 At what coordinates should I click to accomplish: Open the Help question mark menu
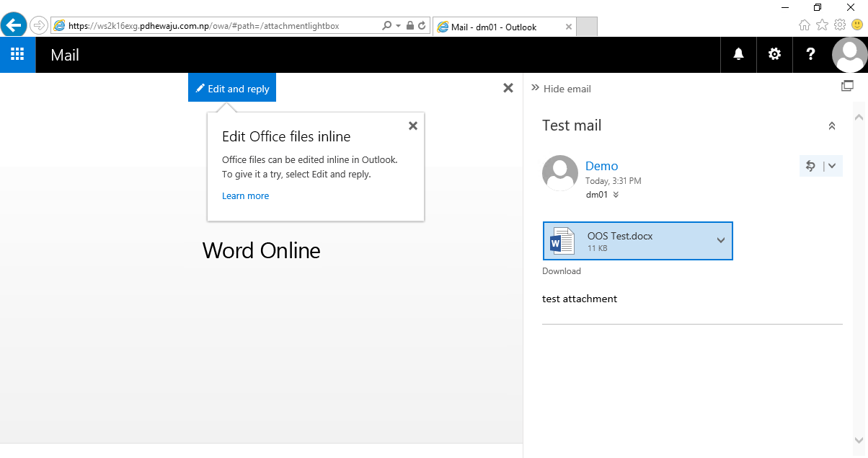point(810,55)
